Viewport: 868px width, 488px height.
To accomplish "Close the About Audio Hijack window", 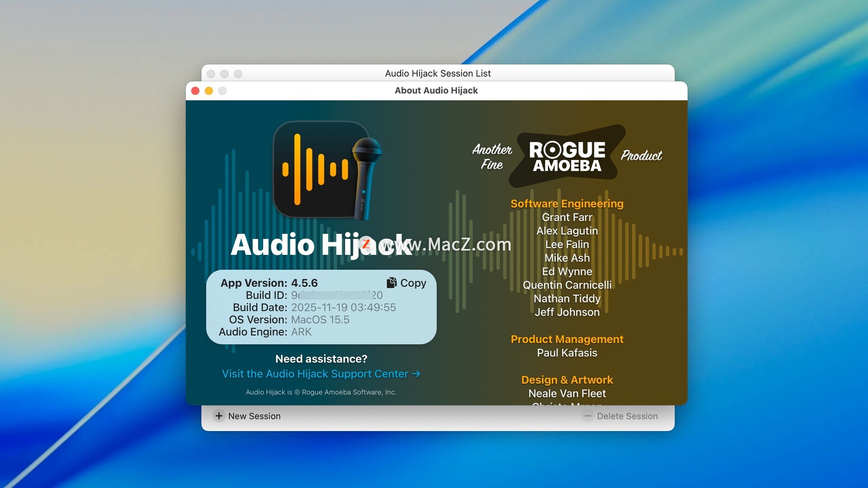I will 195,91.
